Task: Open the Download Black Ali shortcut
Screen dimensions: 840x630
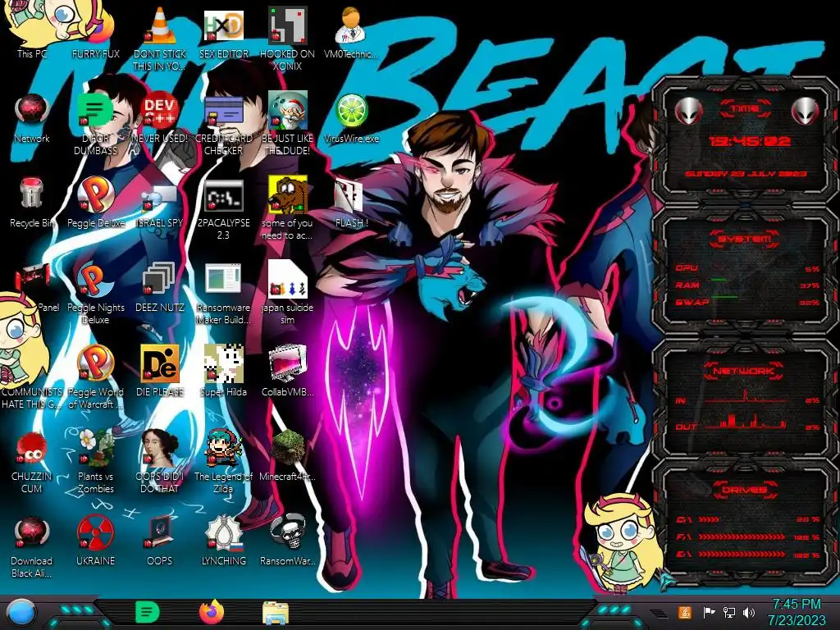Action: pos(32,532)
